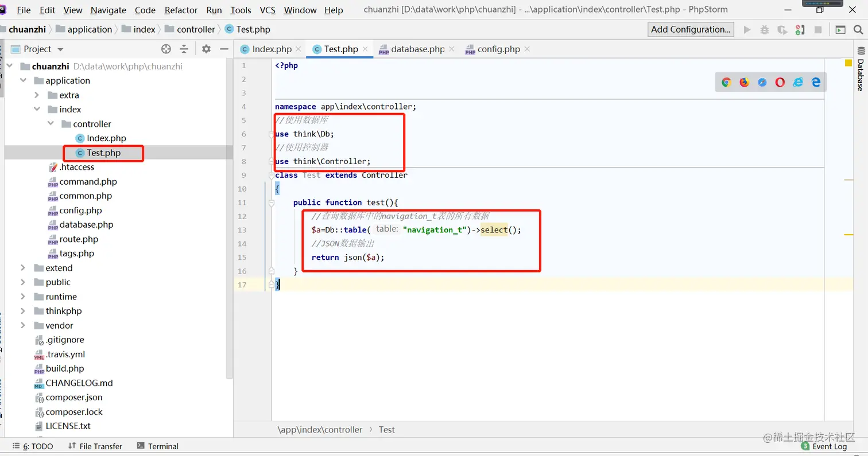Open the Navigate menu
The height and width of the screenshot is (456, 868).
108,10
